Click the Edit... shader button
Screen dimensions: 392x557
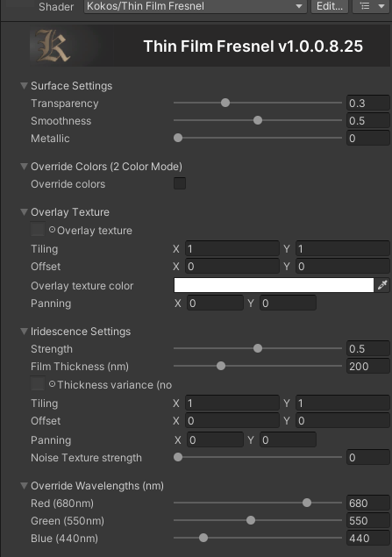click(x=330, y=6)
